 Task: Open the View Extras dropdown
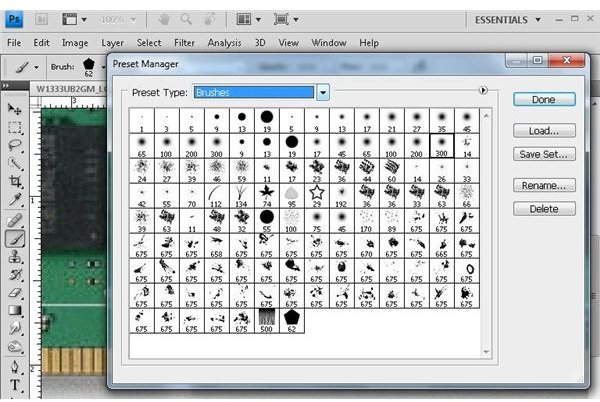coord(74,19)
